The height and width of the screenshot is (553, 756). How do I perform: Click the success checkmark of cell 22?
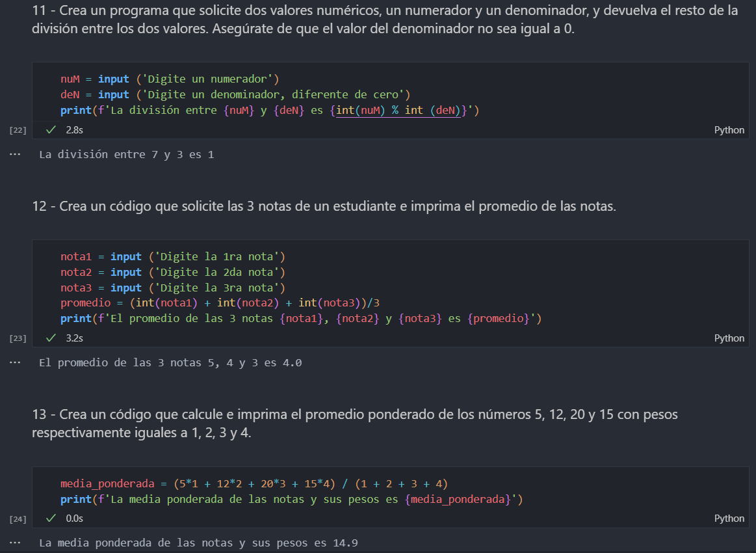[x=51, y=130]
